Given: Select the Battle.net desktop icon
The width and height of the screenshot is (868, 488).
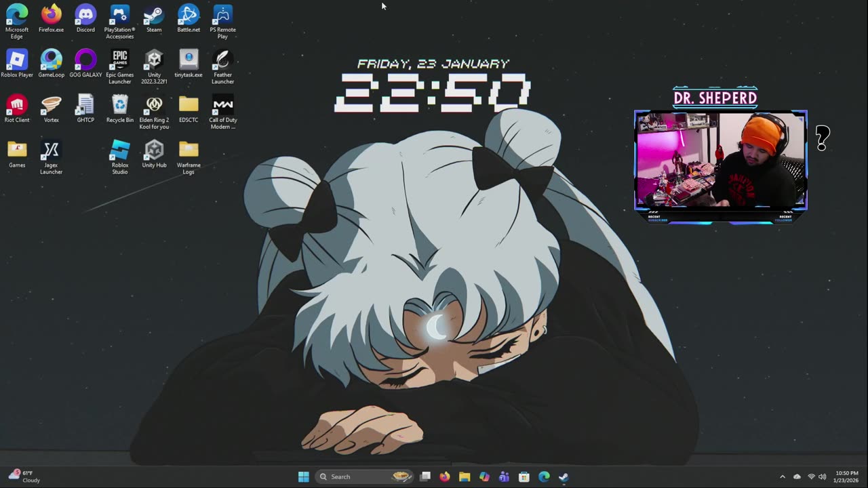Looking at the screenshot, I should pyautogui.click(x=189, y=18).
